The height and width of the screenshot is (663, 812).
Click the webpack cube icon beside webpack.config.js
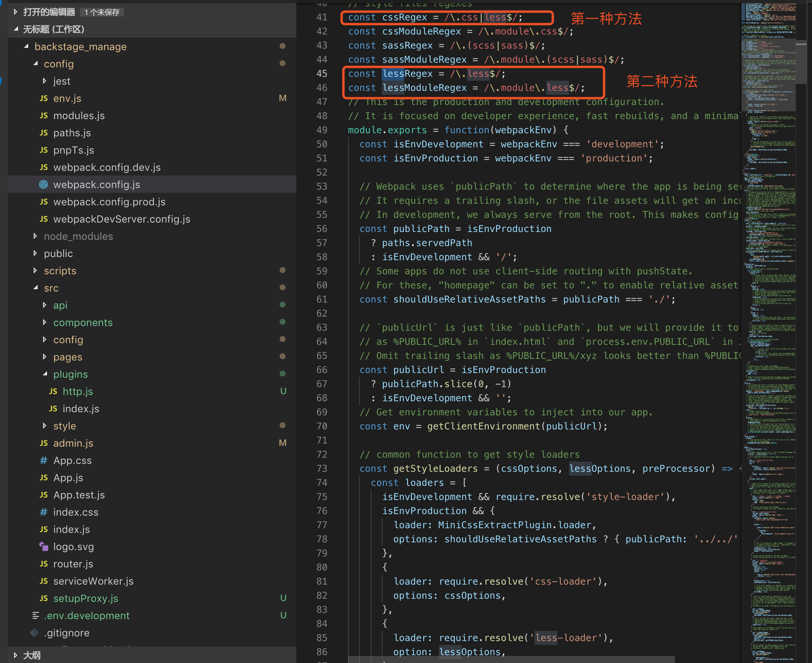(43, 185)
